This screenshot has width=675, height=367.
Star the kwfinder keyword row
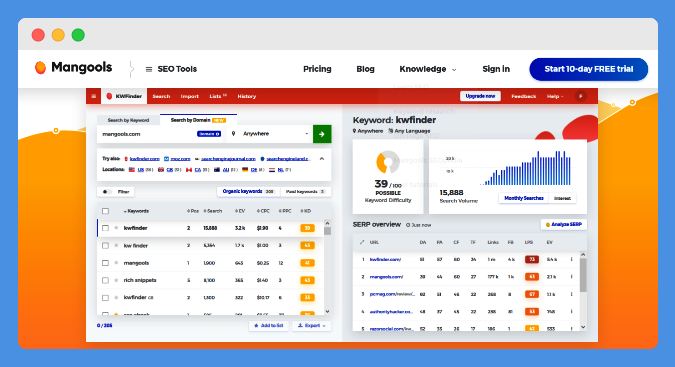click(116, 228)
